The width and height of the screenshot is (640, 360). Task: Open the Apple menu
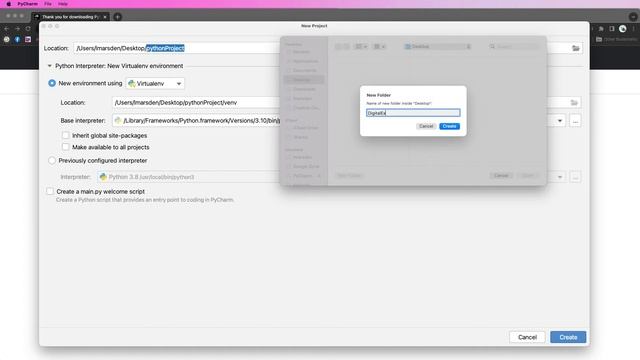9,4
